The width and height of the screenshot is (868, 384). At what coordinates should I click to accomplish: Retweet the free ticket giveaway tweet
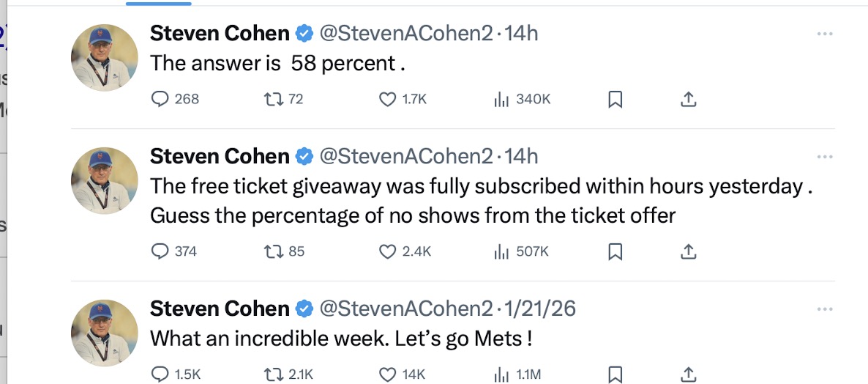click(x=272, y=251)
